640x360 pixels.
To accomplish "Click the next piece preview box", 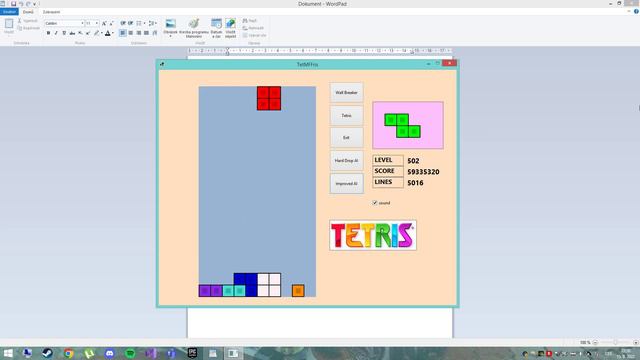I will (x=408, y=125).
